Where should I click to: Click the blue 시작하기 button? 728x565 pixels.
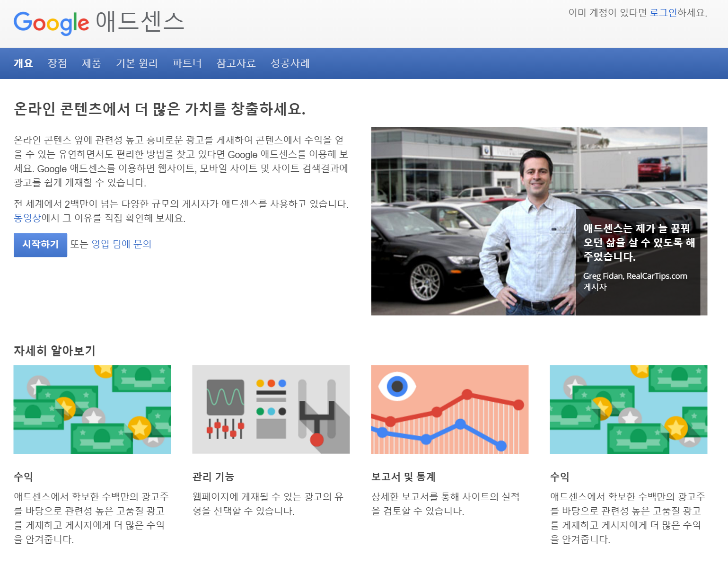(x=40, y=245)
